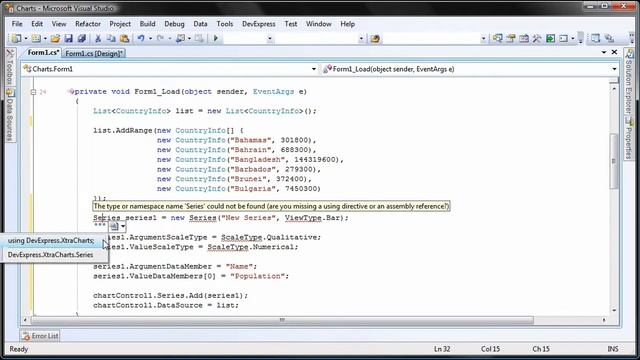
Task: Start debugging with the green play icon
Action: coord(216,38)
